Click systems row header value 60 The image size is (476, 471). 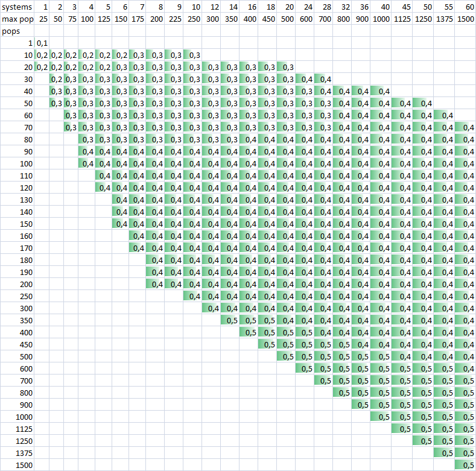[465, 7]
